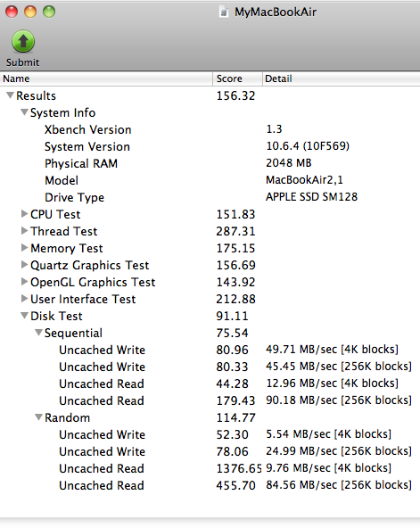Select the Uncached Read row with 9.76 MB/sec

tap(210, 468)
